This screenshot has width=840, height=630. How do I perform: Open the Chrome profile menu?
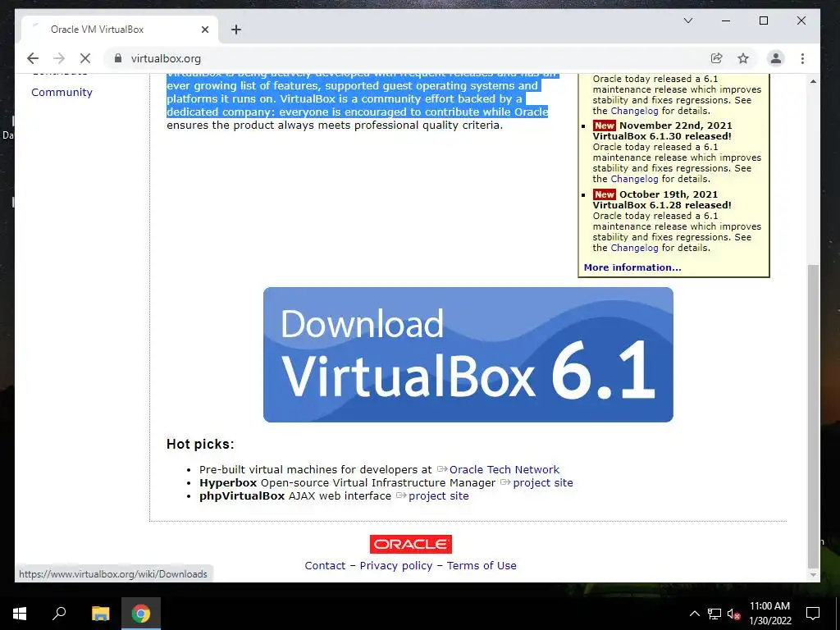point(775,58)
